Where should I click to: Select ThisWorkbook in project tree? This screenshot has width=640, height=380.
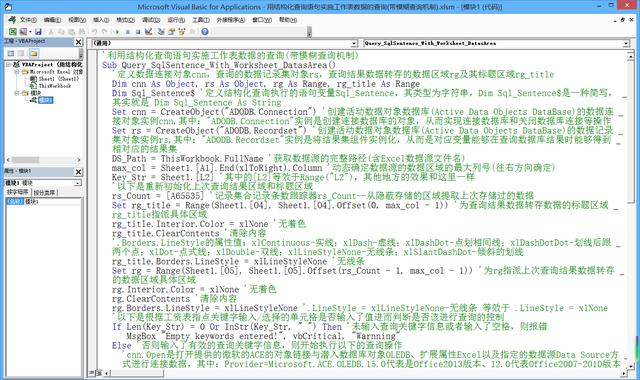point(51,86)
